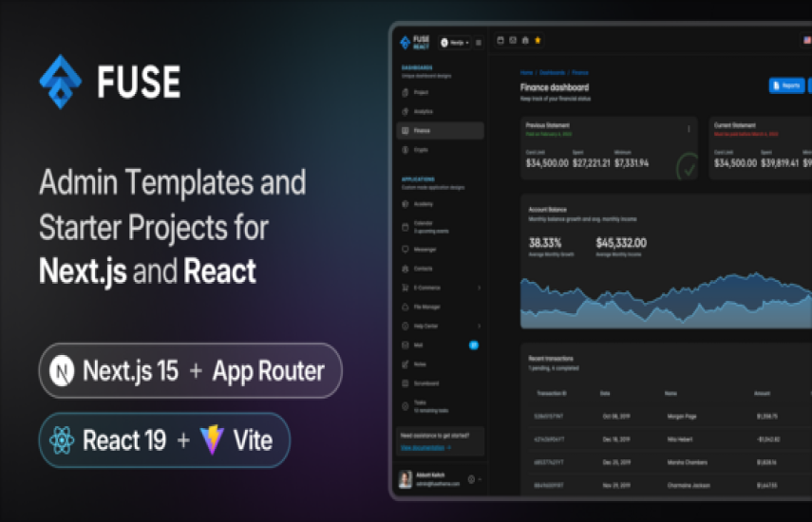Click the green paid checkmark icon
Screen dimensions: 812x522
(688, 168)
